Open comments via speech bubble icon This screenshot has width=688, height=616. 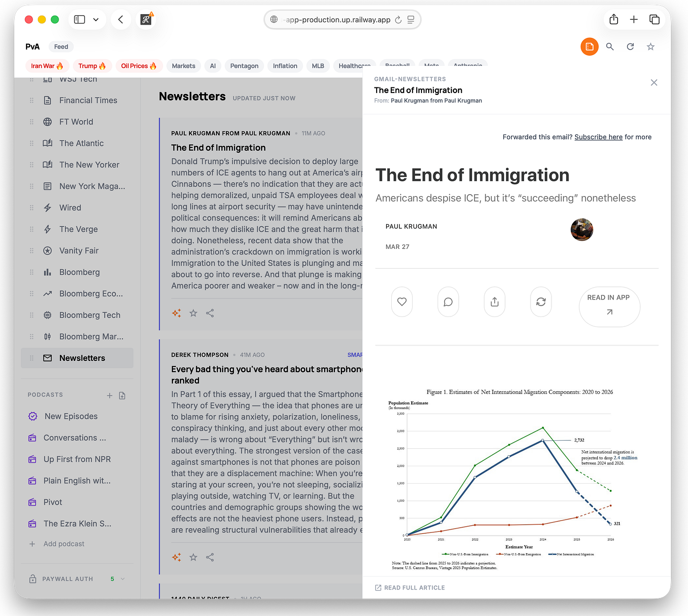[448, 302]
